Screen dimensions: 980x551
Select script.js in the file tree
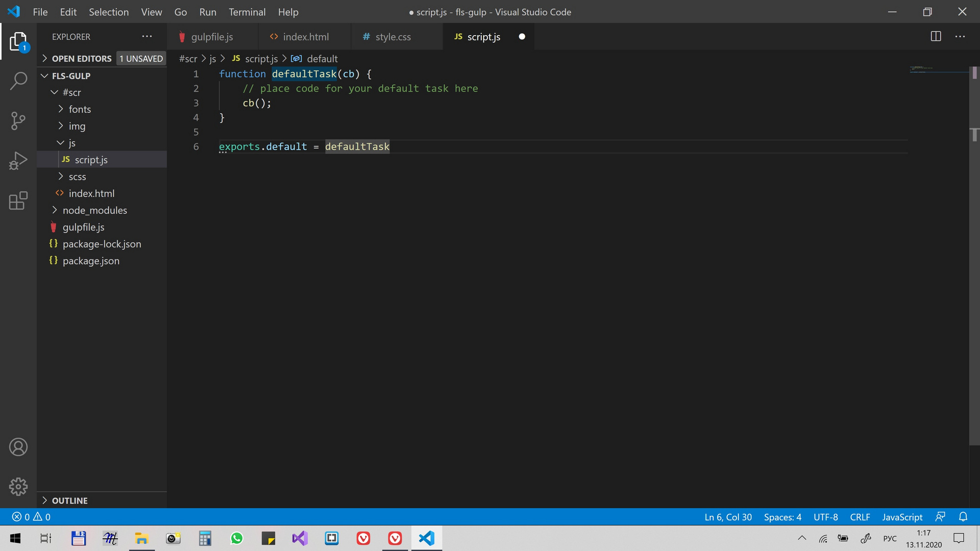pyautogui.click(x=102, y=160)
